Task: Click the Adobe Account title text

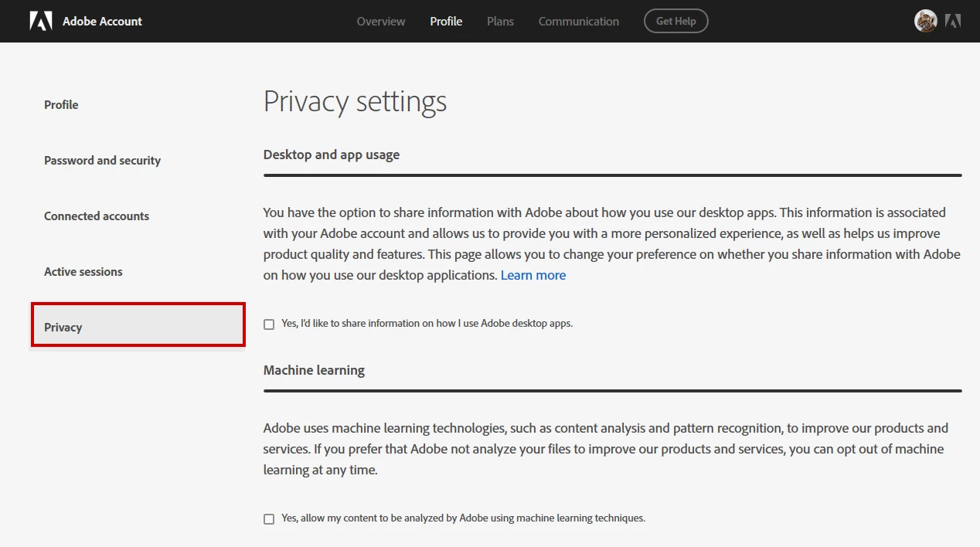Action: [102, 21]
